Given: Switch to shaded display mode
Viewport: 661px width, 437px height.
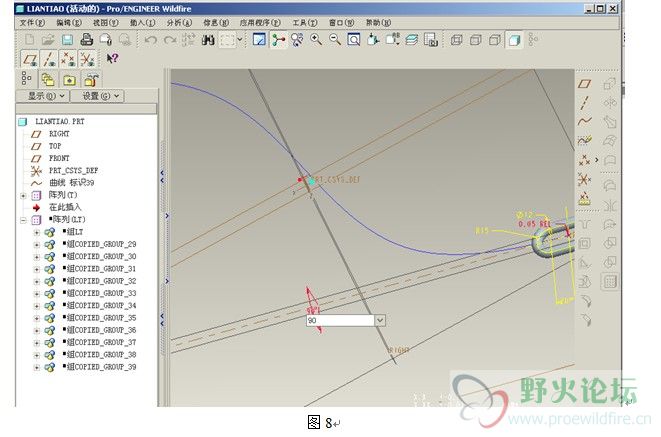Looking at the screenshot, I should (514, 40).
